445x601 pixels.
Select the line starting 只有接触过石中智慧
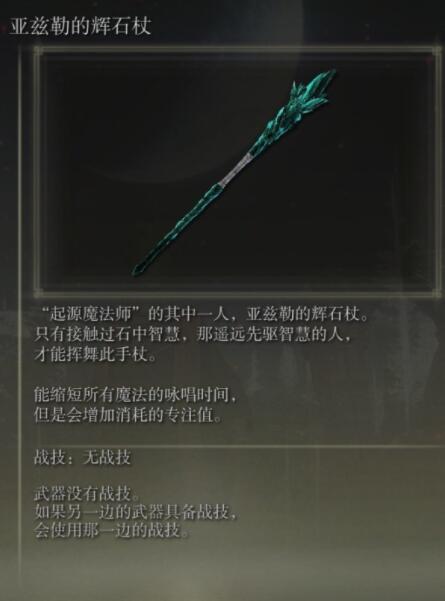coord(192,335)
